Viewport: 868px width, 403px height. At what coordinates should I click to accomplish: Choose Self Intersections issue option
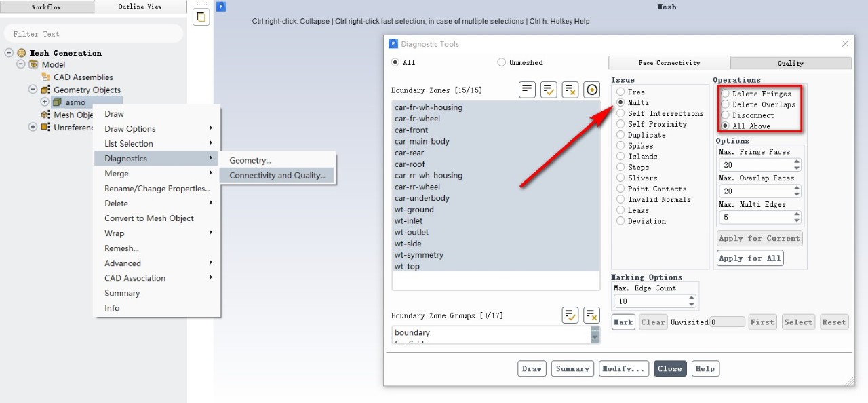click(x=620, y=113)
